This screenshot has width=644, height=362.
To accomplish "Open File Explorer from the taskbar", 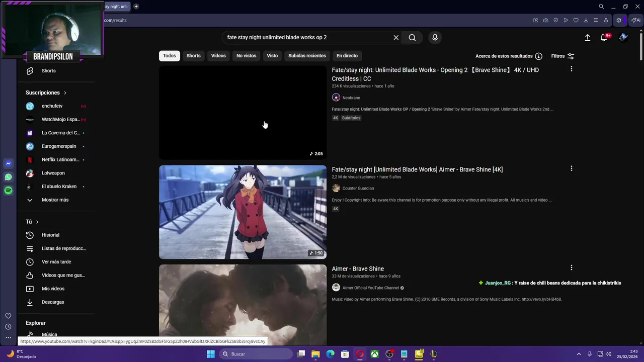I will (315, 354).
